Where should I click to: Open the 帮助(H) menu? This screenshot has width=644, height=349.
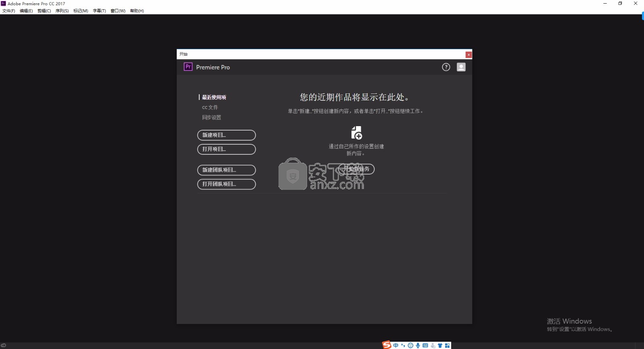[x=137, y=11]
